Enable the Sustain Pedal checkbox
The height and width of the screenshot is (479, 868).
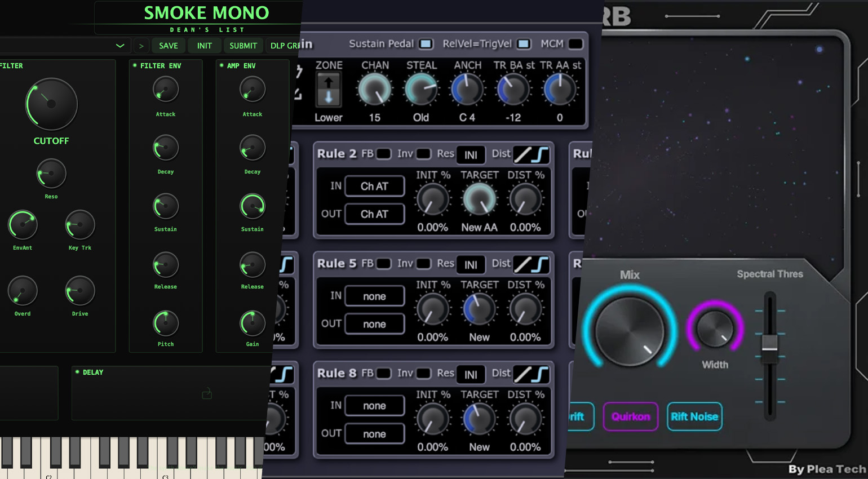(x=426, y=44)
